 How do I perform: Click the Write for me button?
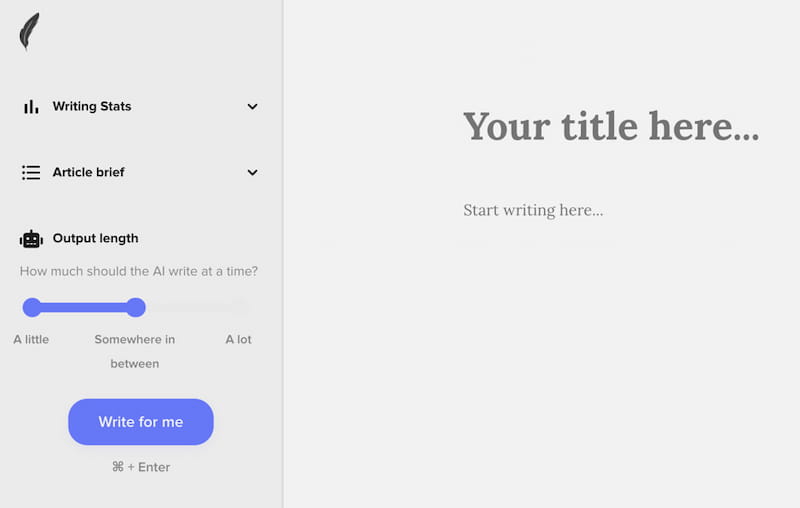tap(141, 422)
